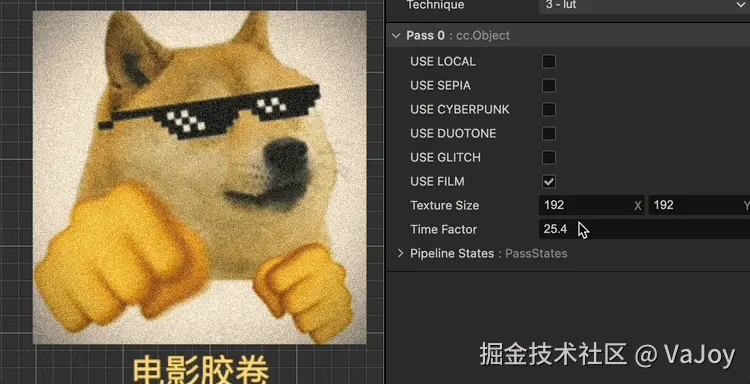Select the yellow Chinese text label below image
750x384 pixels.
point(200,369)
